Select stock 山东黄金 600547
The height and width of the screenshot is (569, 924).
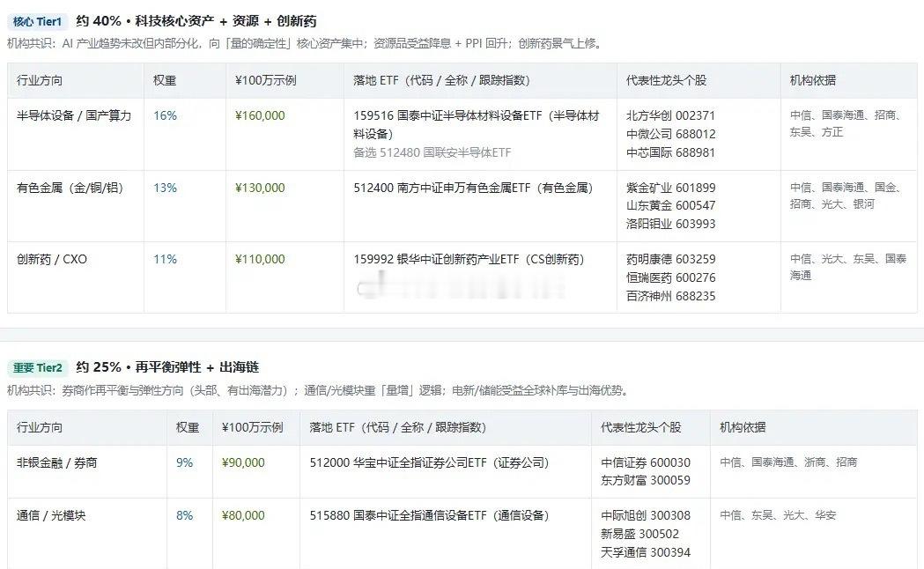(670, 205)
